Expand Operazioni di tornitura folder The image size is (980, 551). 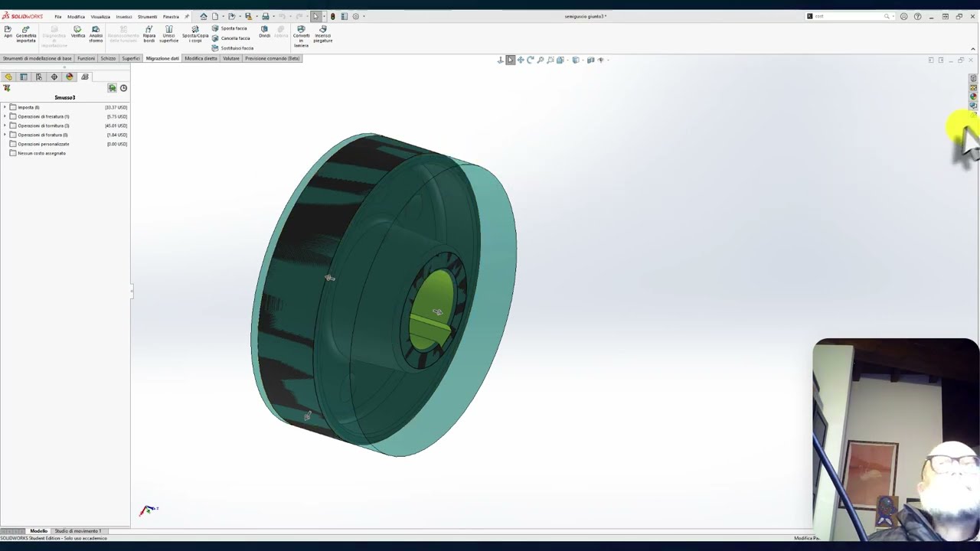coord(5,126)
